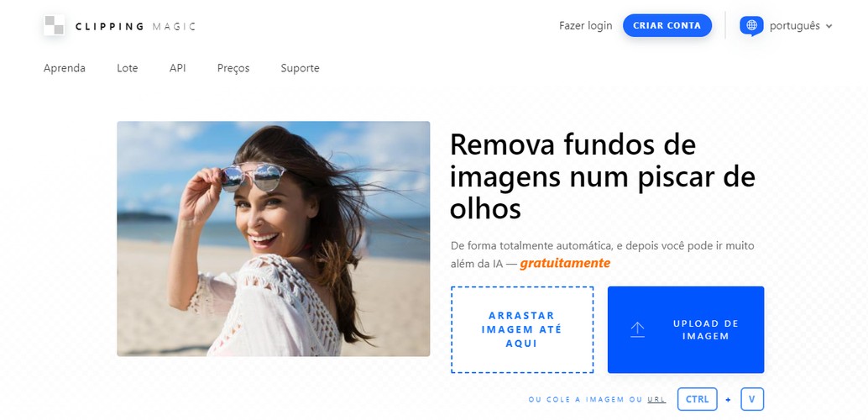Open the português language selector
Image resolution: width=868 pixels, height=420 pixels.
(x=795, y=26)
